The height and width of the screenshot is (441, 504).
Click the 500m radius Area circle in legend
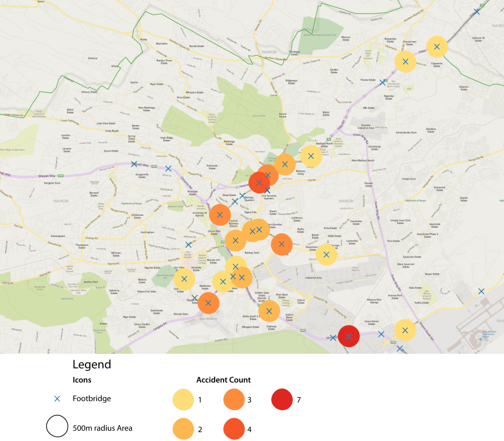point(57,427)
